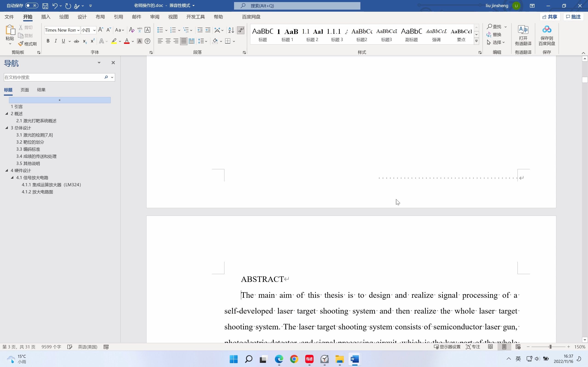The image size is (588, 367).
Task: Toggle the AutoSave (自动保存) switch
Action: pyautogui.click(x=32, y=6)
